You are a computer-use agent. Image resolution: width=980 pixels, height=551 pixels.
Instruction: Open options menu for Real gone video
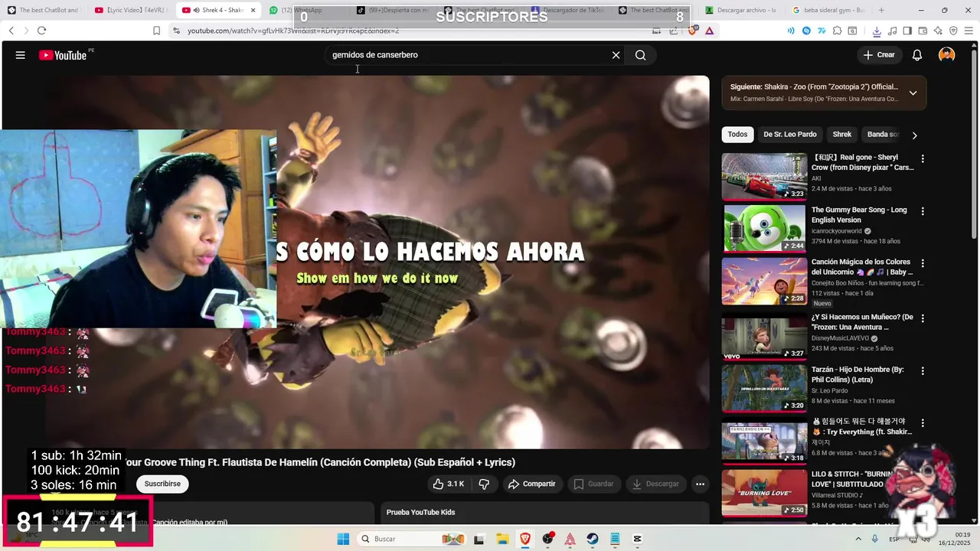923,159
